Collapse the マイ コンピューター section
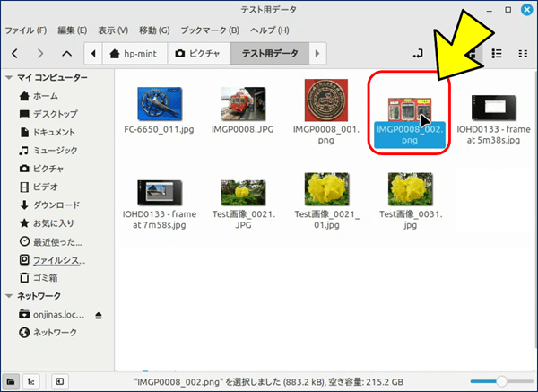Image resolution: width=538 pixels, height=392 pixels. point(9,78)
